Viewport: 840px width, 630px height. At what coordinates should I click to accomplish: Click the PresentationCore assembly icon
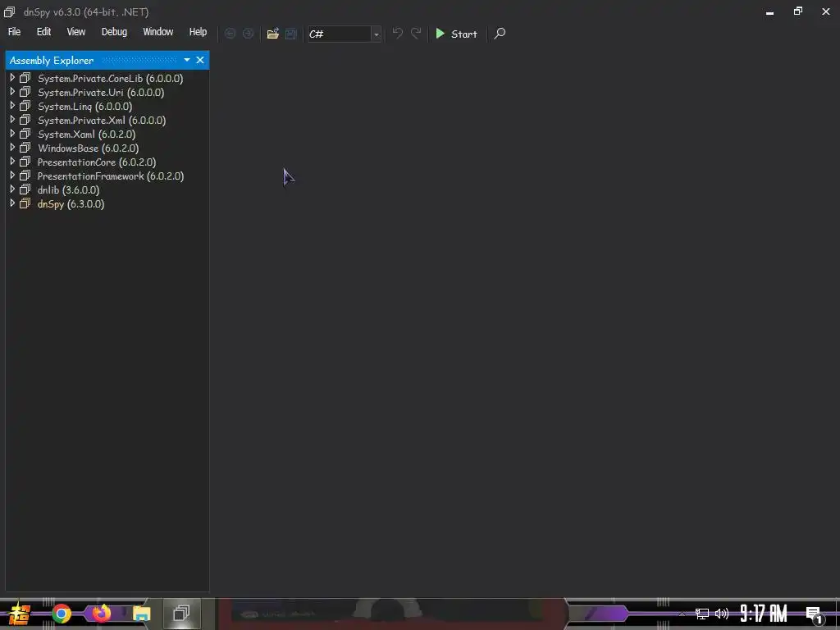[25, 162]
